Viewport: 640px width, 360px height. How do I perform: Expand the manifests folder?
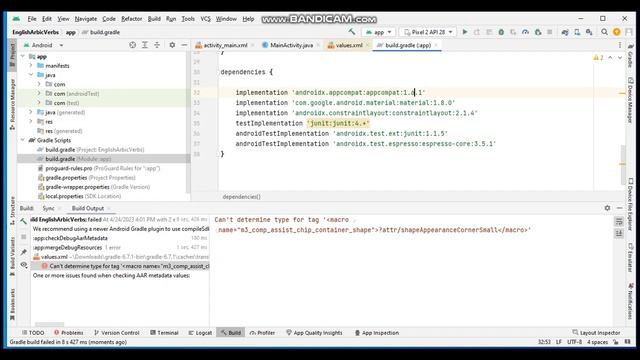pos(31,66)
